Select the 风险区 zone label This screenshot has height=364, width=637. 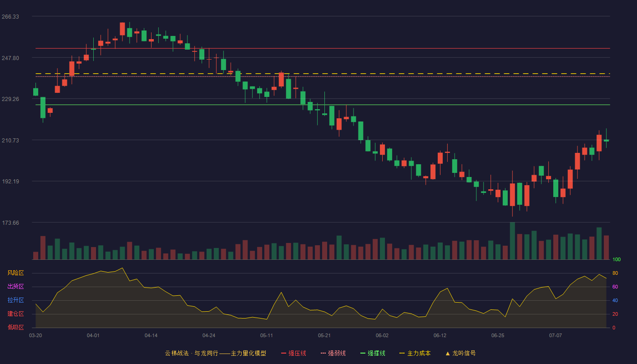click(15, 273)
